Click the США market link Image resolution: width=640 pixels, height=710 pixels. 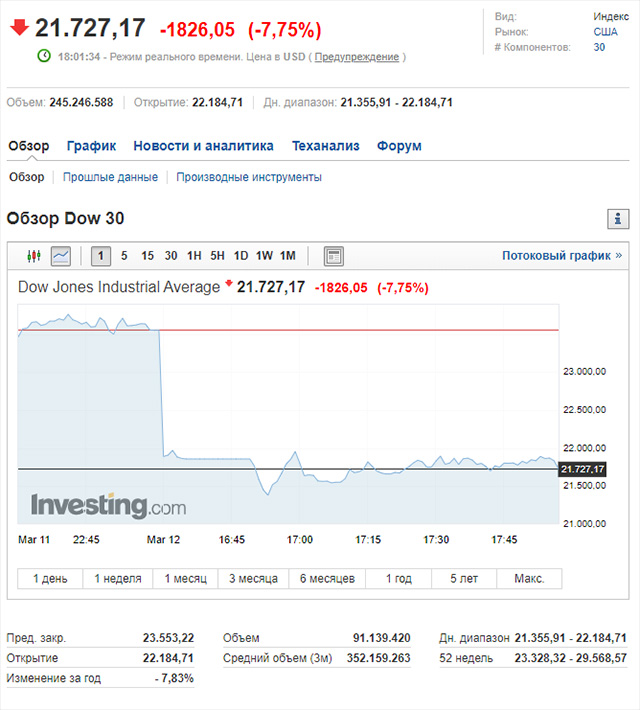(605, 32)
